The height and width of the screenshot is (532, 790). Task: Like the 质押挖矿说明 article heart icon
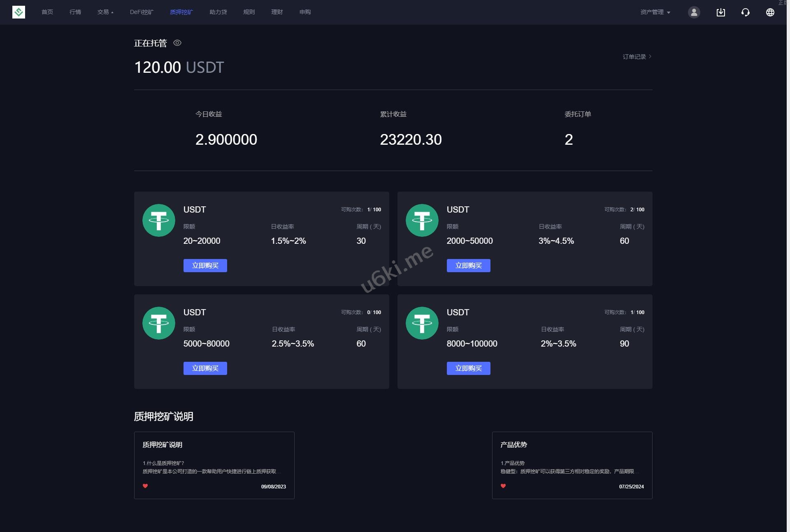click(x=145, y=486)
